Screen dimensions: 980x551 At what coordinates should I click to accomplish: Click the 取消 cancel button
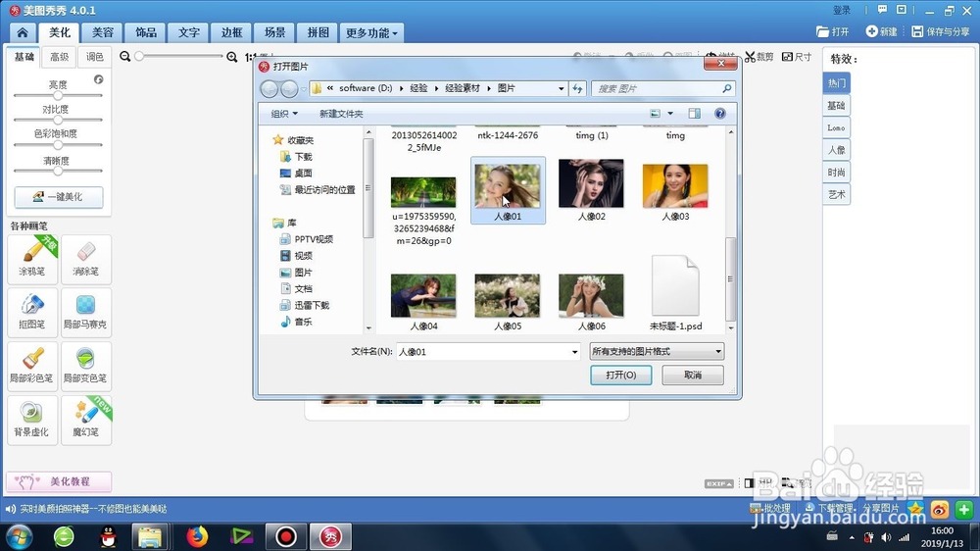point(693,376)
